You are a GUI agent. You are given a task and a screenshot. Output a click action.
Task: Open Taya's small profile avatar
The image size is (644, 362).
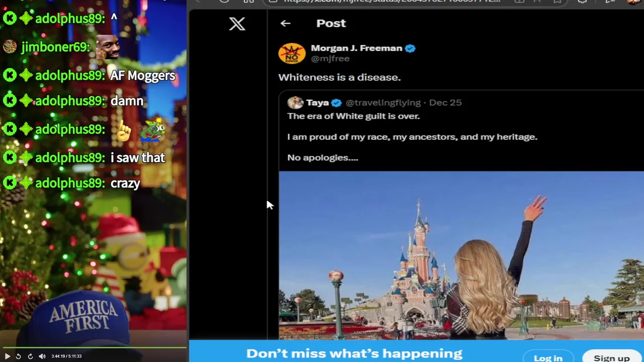tap(295, 103)
